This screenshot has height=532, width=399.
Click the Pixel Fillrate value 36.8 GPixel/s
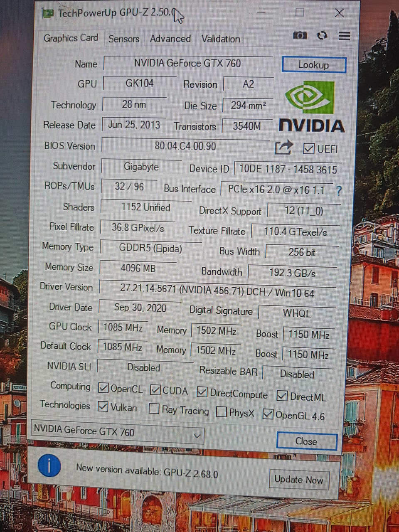[x=138, y=228]
